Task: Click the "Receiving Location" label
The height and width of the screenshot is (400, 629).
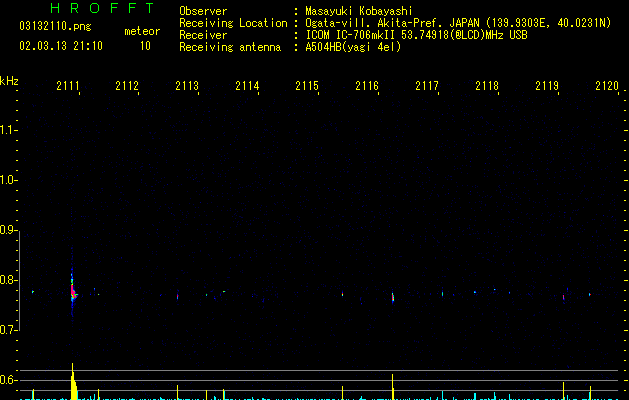Action: 233,23
